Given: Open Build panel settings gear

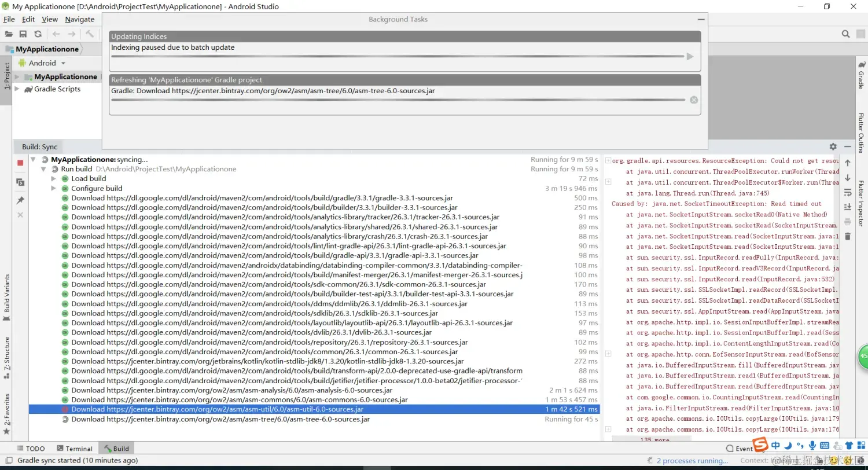Looking at the screenshot, I should 833,147.
